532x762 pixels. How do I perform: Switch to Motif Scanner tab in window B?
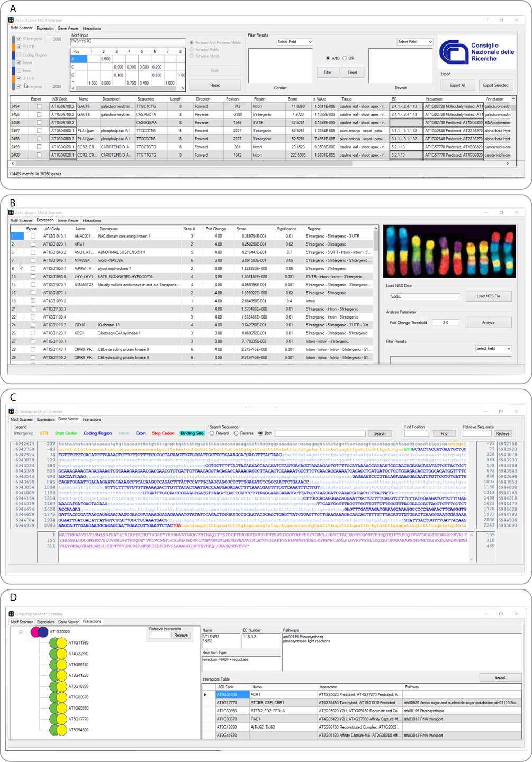pos(22,221)
